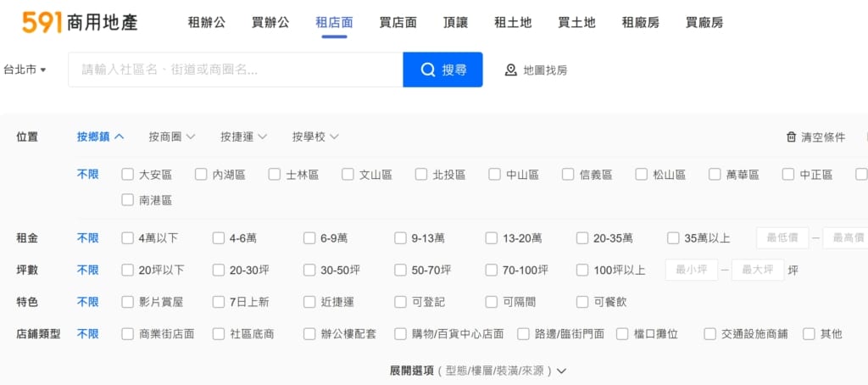Check the 大安區 checkbox

(x=128, y=175)
